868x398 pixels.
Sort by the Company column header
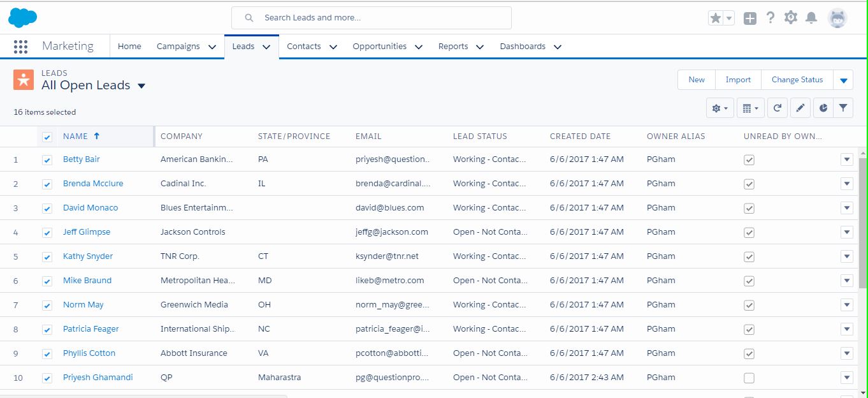(x=182, y=136)
